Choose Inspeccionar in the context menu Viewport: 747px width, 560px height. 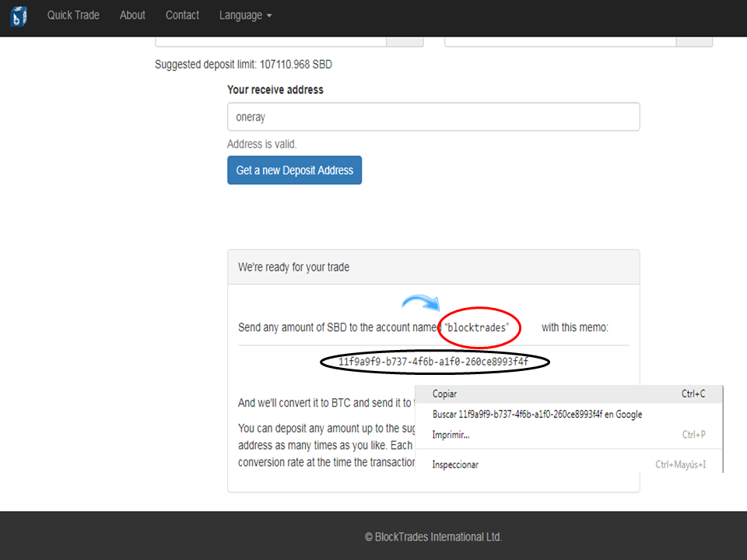tap(569, 464)
